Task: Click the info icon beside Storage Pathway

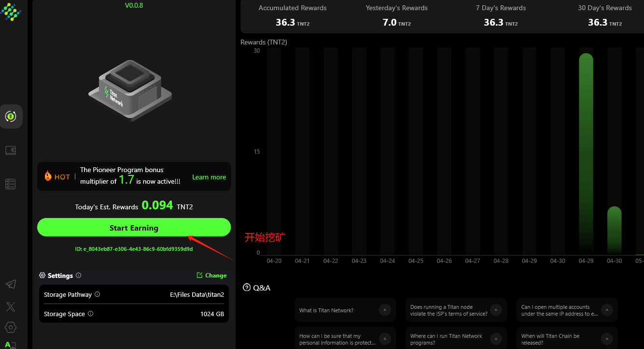Action: click(x=98, y=294)
